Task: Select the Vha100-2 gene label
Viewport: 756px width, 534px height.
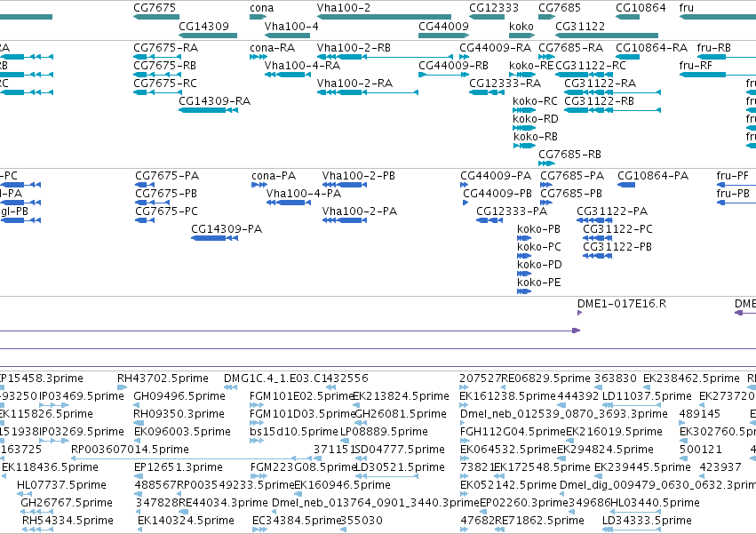Action: [344, 8]
